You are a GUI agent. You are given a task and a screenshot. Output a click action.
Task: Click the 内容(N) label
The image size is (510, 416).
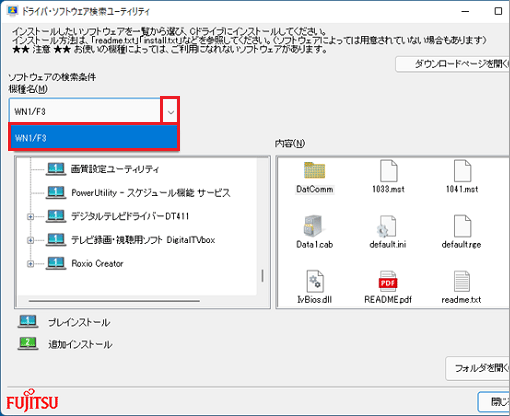click(290, 143)
